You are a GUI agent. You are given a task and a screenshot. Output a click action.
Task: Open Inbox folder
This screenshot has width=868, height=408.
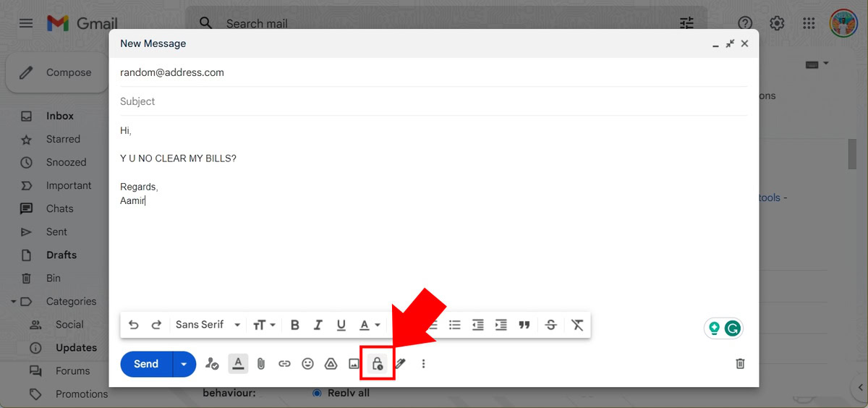[x=60, y=116]
